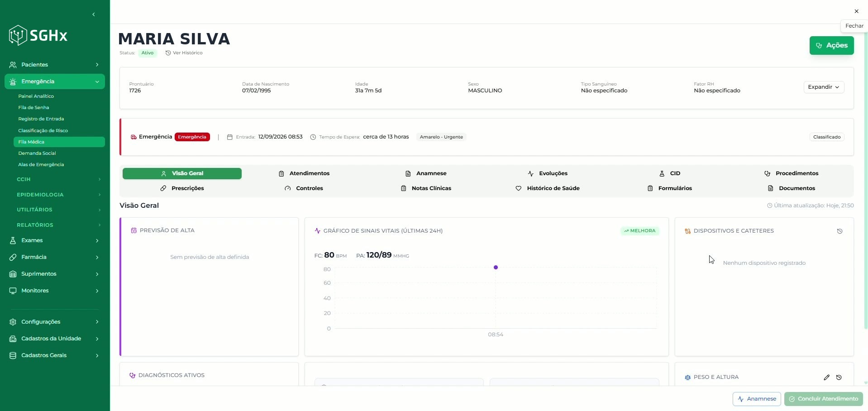Open the Anamnese tab

(426, 173)
